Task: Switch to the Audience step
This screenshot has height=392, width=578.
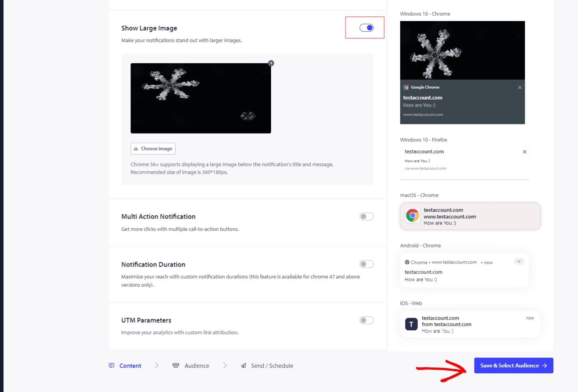Action: tap(197, 365)
